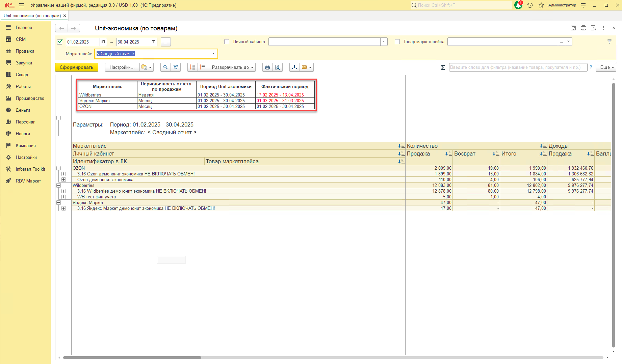Screen dimensions: 622x364
Task: Click the period selection ellipsis button
Action: [166, 42]
